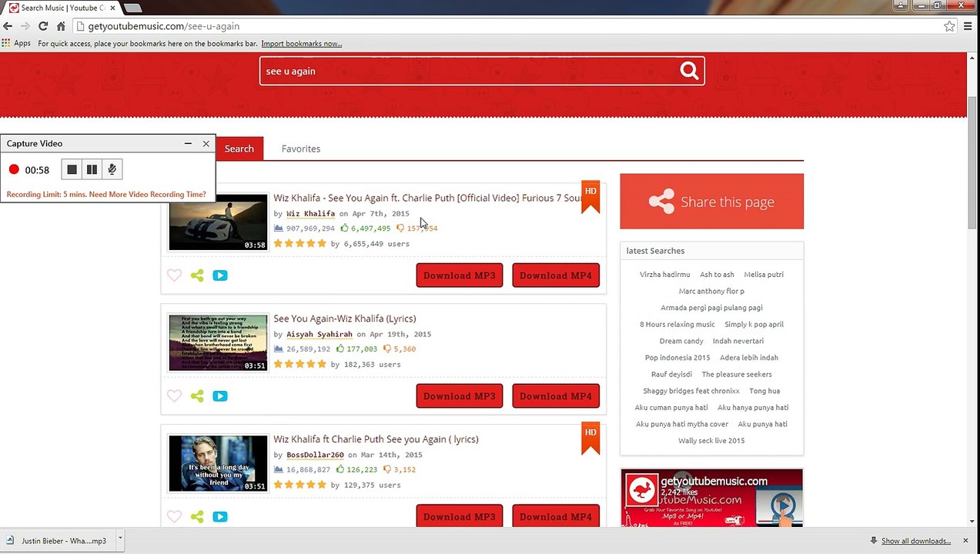The width and height of the screenshot is (980, 554).
Task: Share the first result via green icon
Action: [197, 275]
